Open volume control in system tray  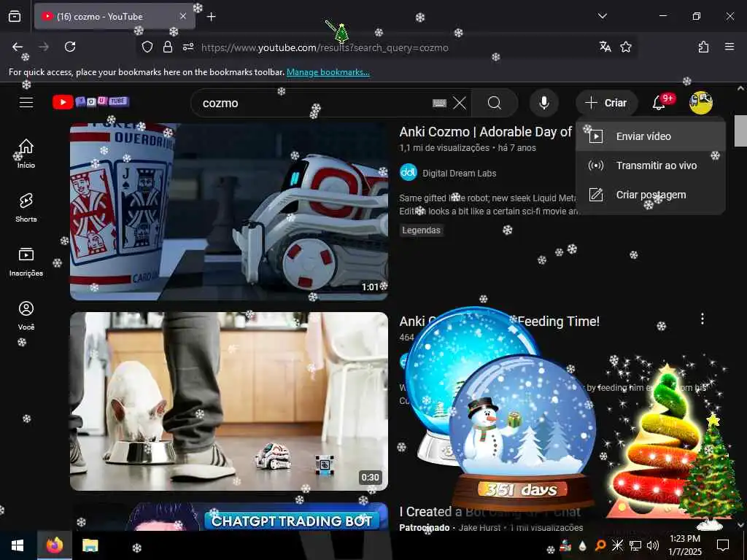click(653, 545)
